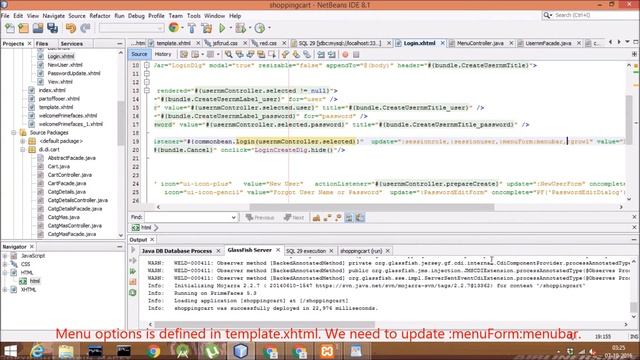Open the project configuration combo box
The image size is (640, 360).
click(131, 28)
